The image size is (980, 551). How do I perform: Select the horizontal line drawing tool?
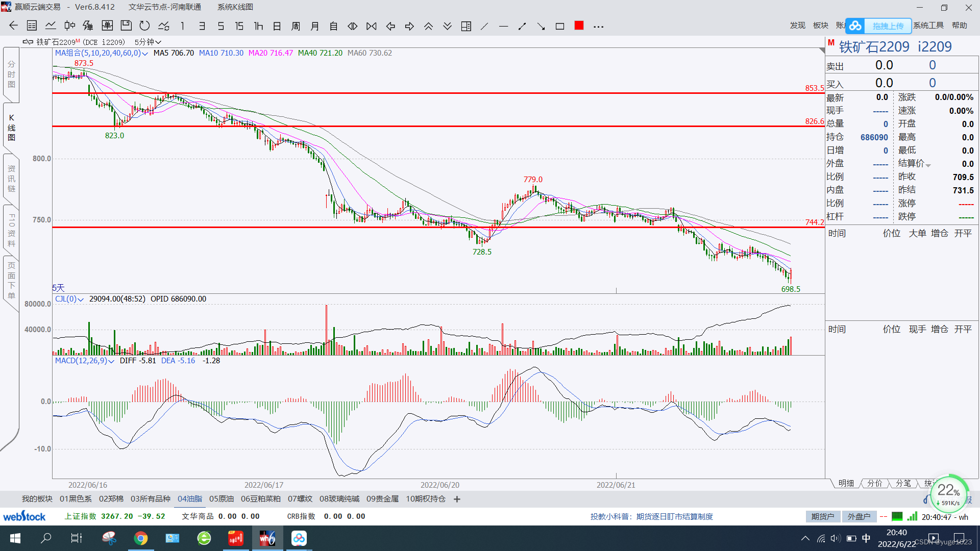click(x=504, y=26)
